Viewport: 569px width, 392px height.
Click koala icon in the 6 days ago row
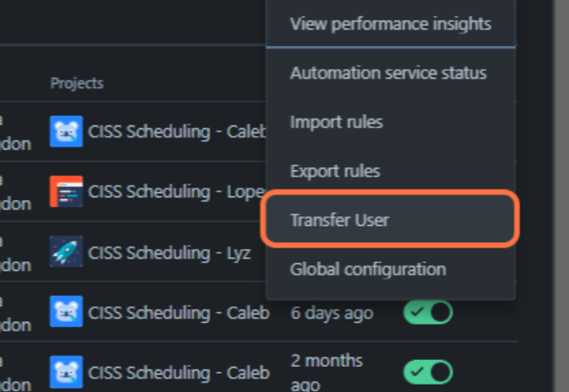pyautogui.click(x=67, y=312)
